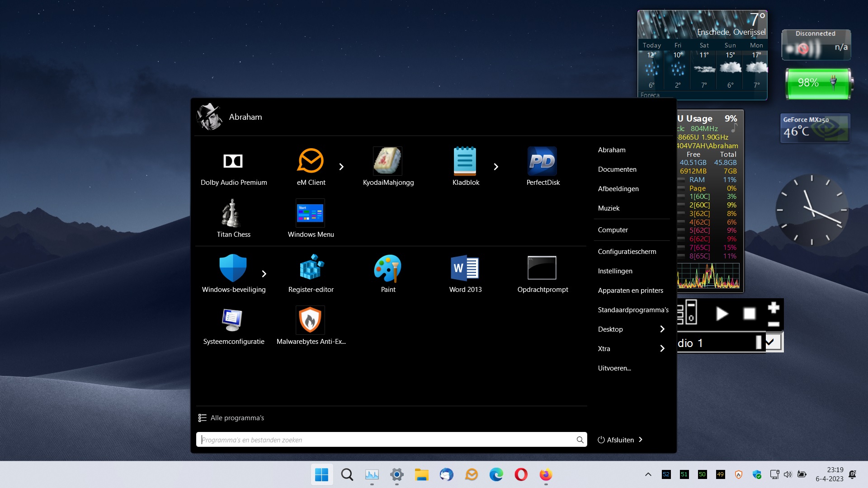The width and height of the screenshot is (868, 488).
Task: Expand Desktop submenu arrow
Action: 662,329
